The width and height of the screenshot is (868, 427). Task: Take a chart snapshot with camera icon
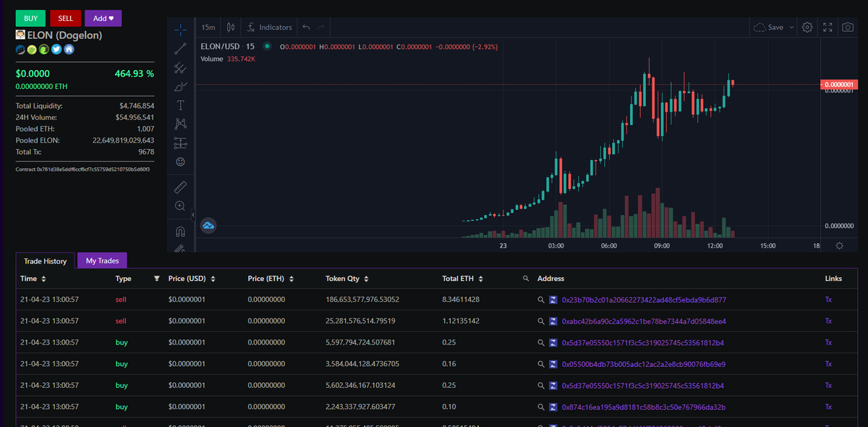847,28
